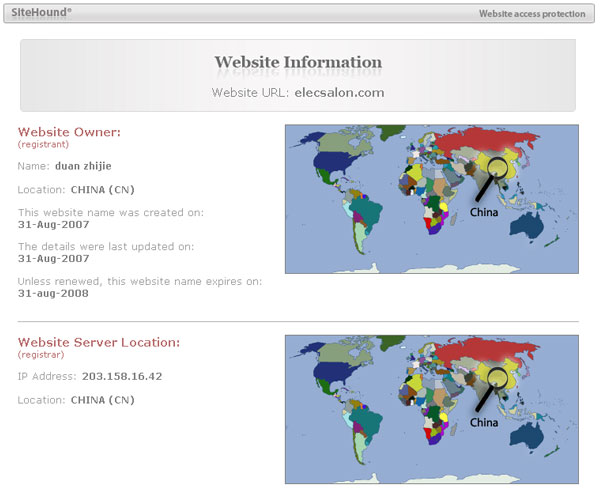This screenshot has height=491, width=600.
Task: Click the server location world map
Action: (x=432, y=409)
